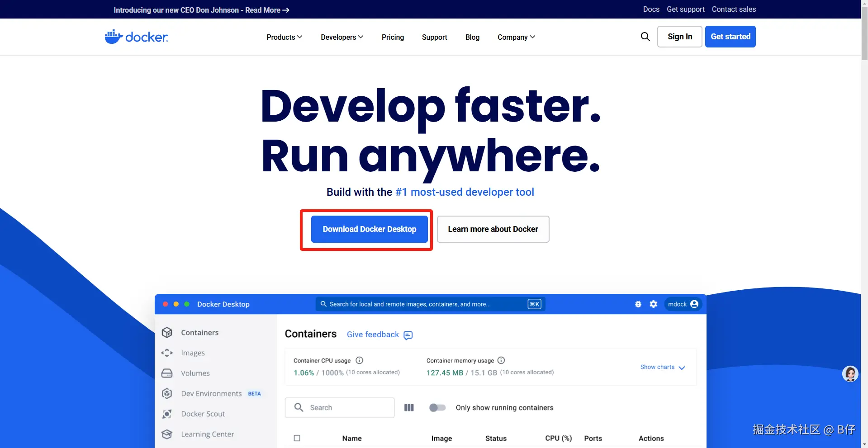The width and height of the screenshot is (868, 448).
Task: Click the Dev Environments sidebar icon
Action: point(167,393)
